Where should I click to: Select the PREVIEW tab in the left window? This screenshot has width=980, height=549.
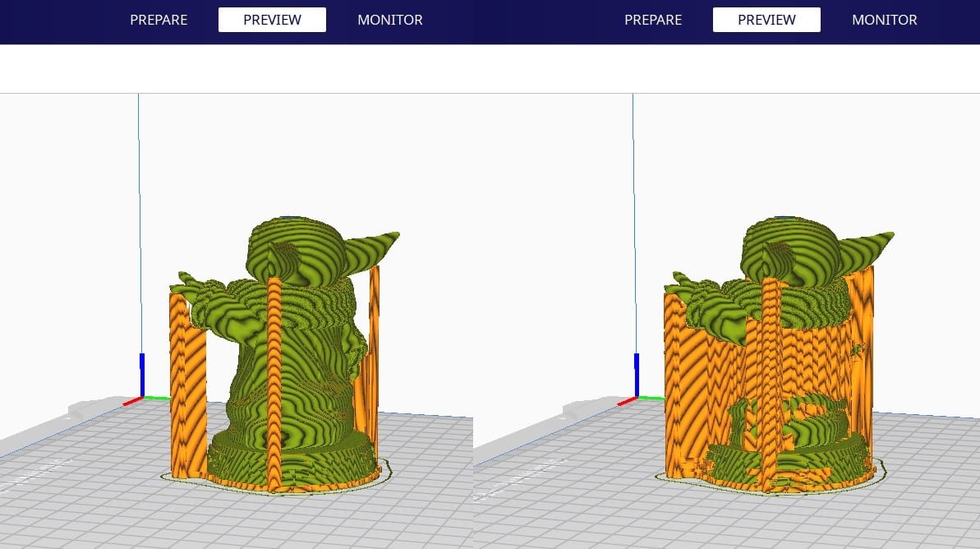pos(272,20)
